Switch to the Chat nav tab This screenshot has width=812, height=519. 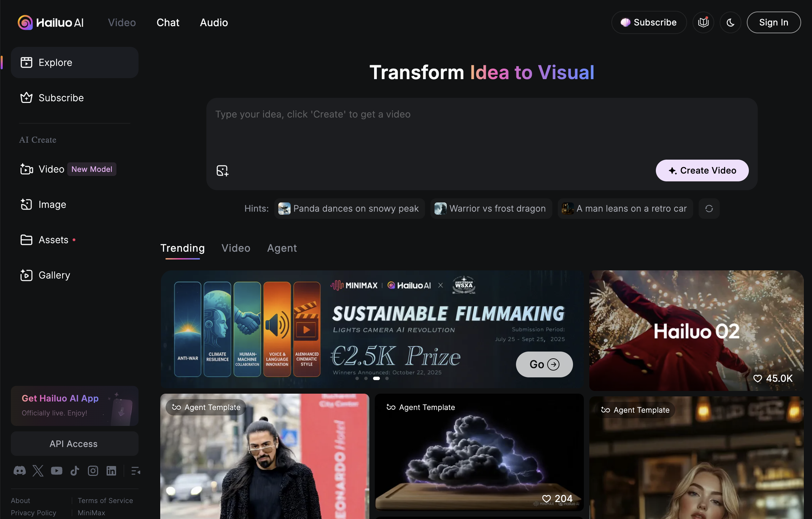pyautogui.click(x=168, y=22)
